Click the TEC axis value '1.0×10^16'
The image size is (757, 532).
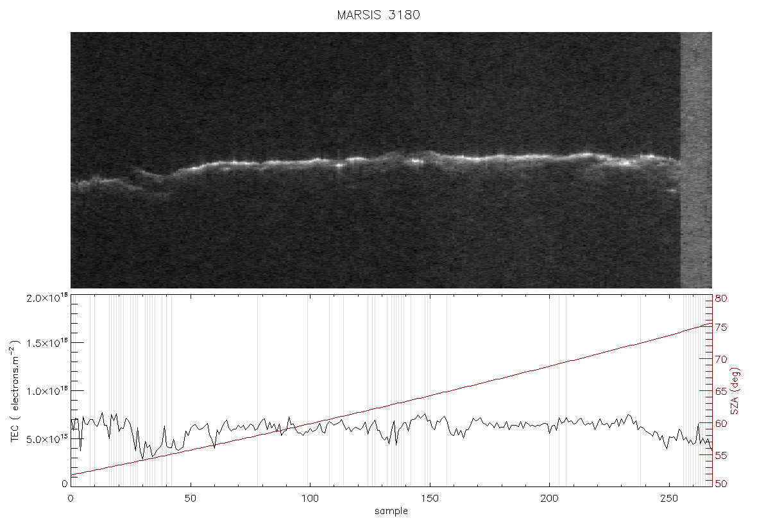point(47,390)
